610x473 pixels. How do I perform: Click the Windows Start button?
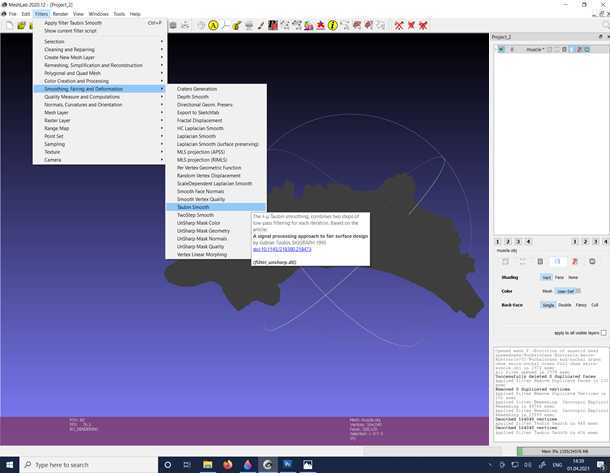[10, 465]
